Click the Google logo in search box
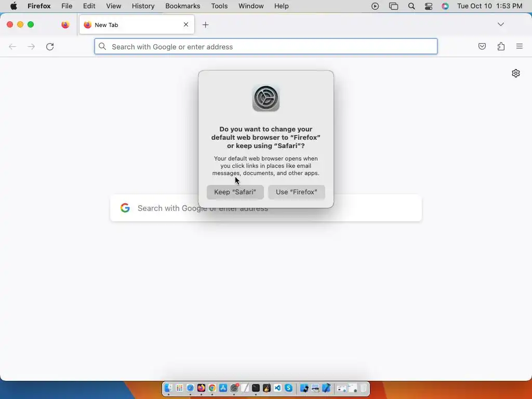Screen dimensions: 532x399 [125, 208]
